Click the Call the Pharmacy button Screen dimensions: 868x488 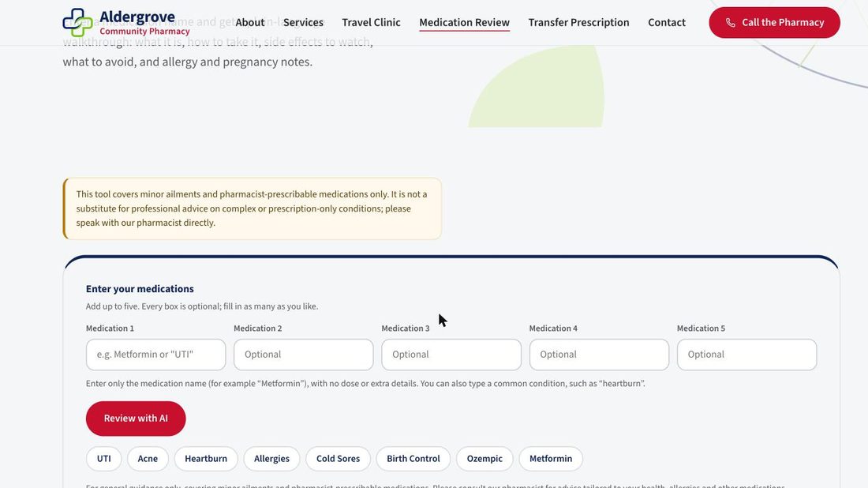(774, 23)
